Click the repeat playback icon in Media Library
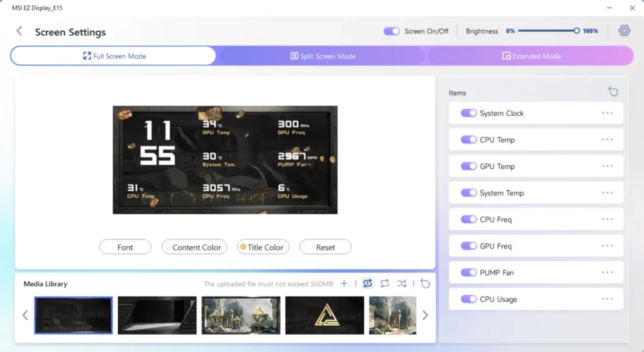This screenshot has height=352, width=644. [x=384, y=284]
